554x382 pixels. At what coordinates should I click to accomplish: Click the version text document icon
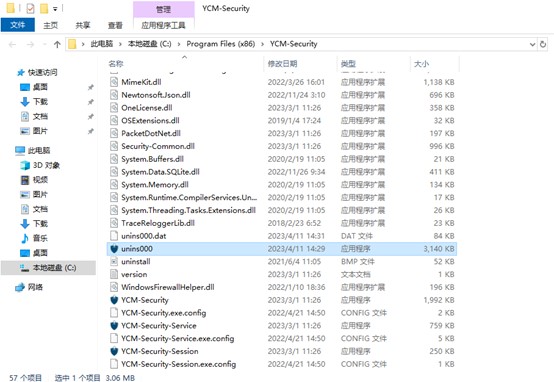point(114,274)
